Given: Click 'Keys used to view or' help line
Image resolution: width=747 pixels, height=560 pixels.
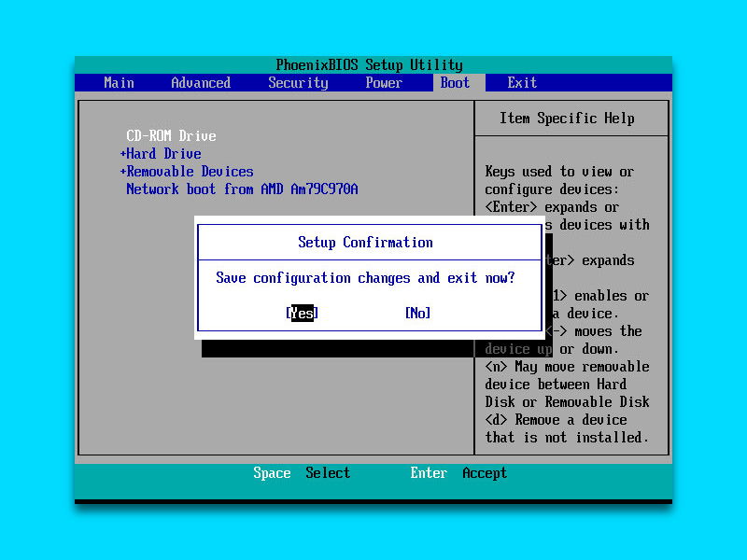Looking at the screenshot, I should click(559, 172).
